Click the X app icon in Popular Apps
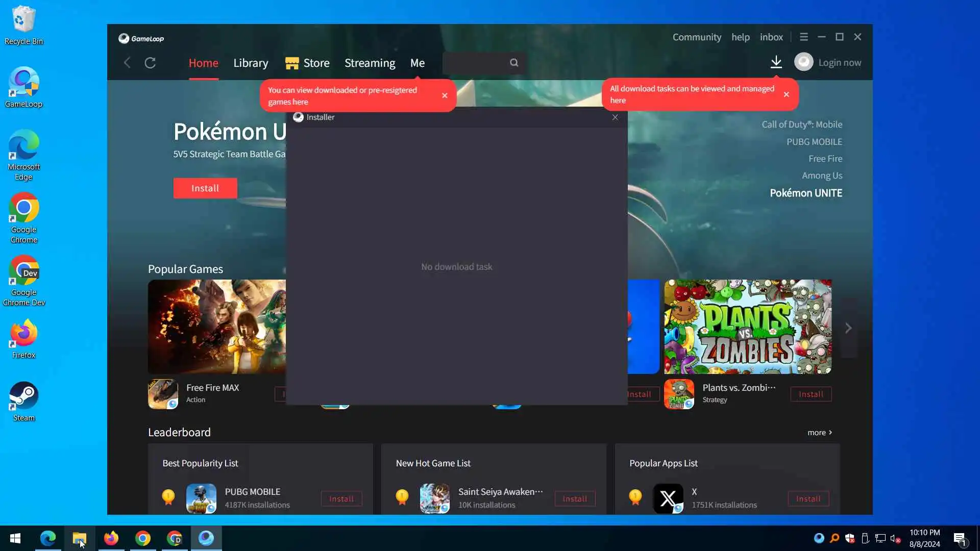Viewport: 980px width, 551px height. [668, 498]
